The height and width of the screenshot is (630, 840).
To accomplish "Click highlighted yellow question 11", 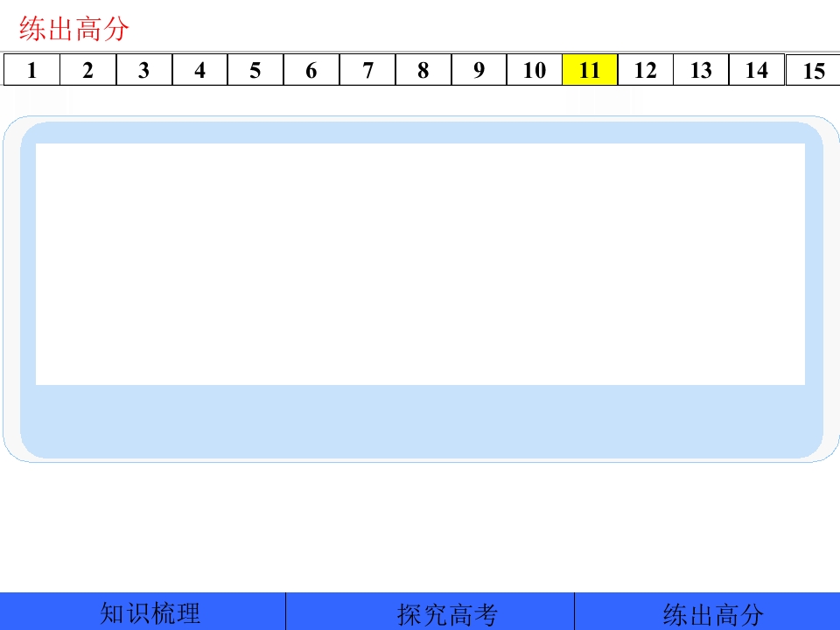I will 590,70.
